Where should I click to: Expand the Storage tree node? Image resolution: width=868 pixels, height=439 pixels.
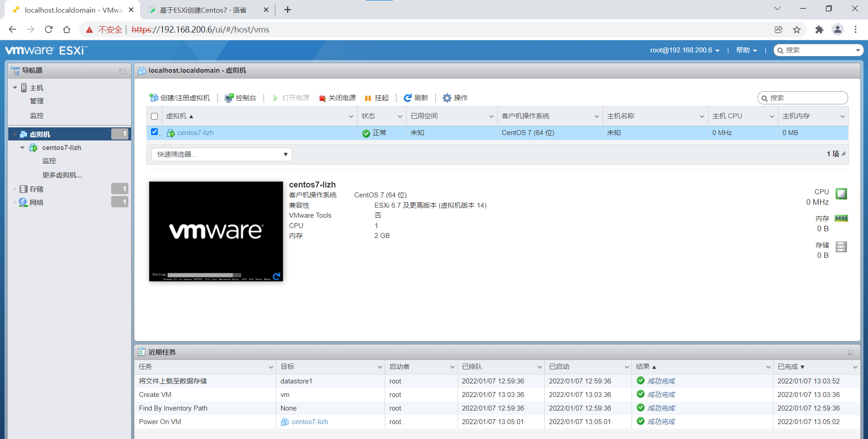(15, 189)
